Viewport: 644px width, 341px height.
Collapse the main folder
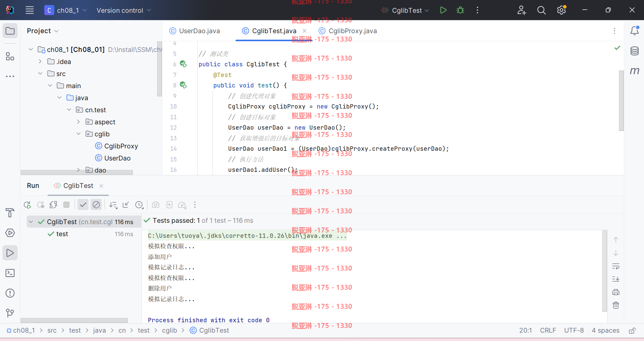click(50, 86)
